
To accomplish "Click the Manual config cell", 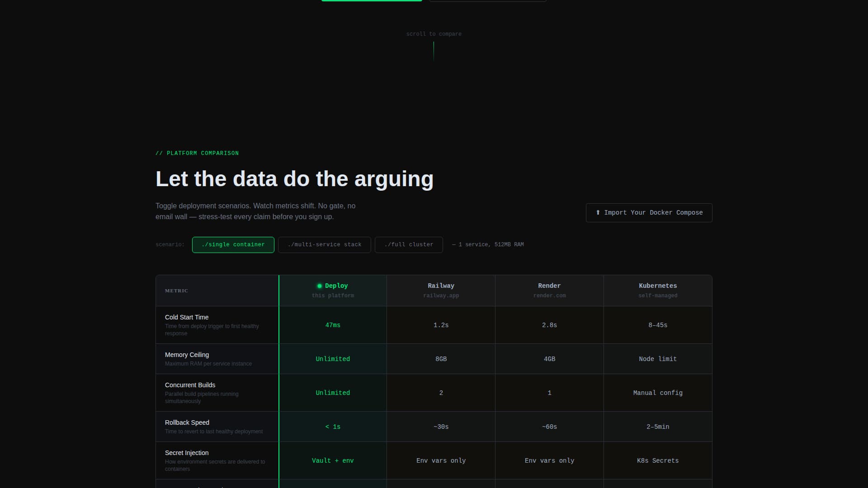I will 658,393.
